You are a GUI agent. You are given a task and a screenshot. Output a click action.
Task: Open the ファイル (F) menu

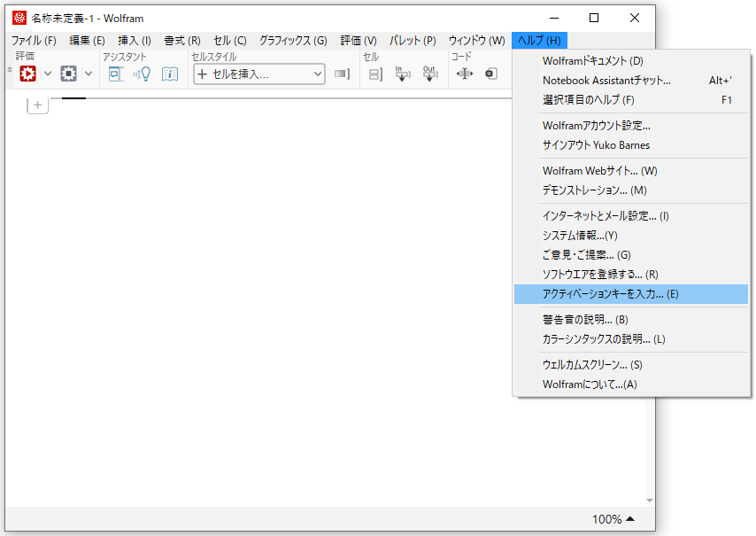point(34,41)
